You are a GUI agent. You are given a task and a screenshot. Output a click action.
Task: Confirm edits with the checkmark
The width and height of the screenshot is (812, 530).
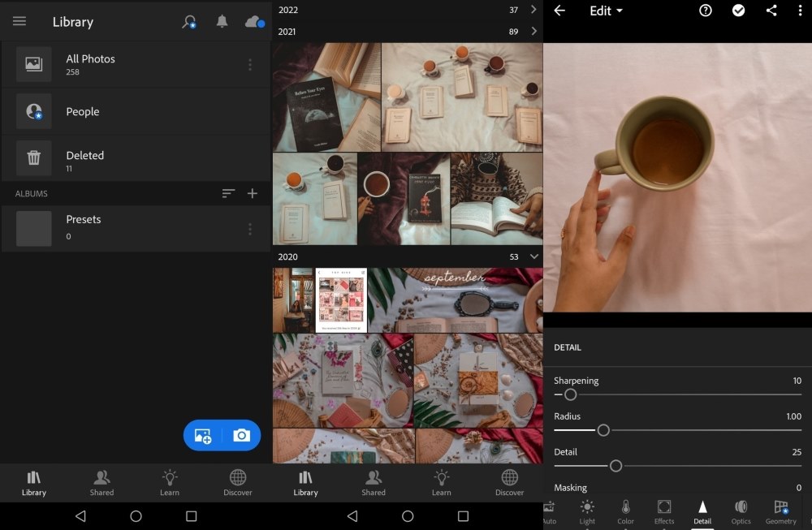tap(737, 11)
